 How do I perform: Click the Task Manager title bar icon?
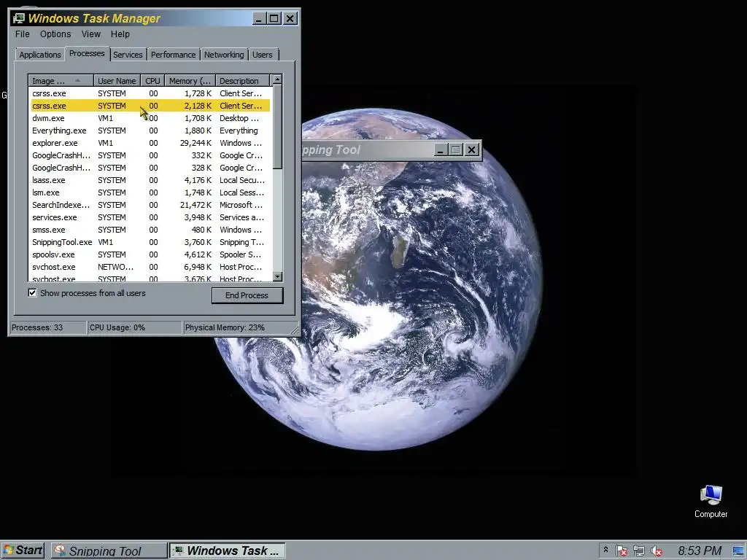(x=19, y=18)
